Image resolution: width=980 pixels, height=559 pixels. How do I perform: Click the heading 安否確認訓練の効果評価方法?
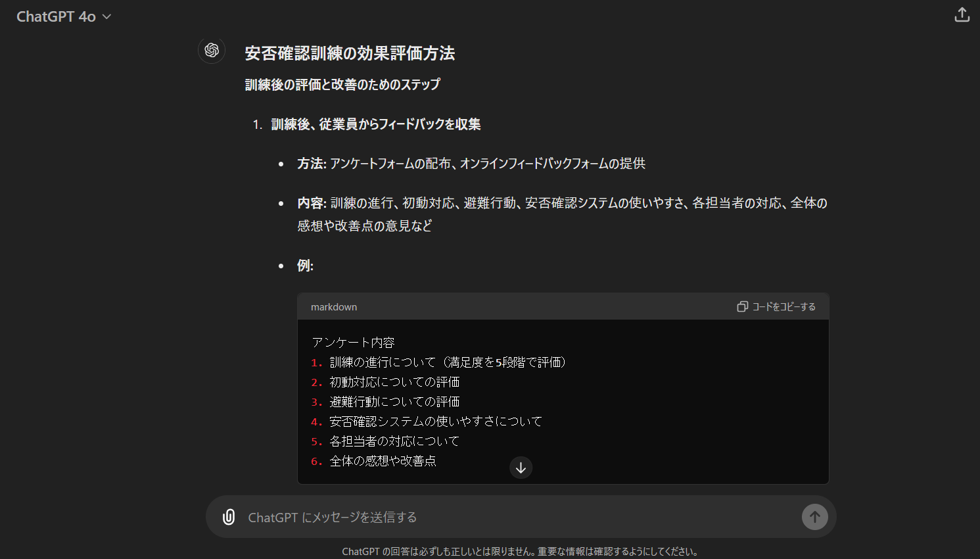coord(350,53)
